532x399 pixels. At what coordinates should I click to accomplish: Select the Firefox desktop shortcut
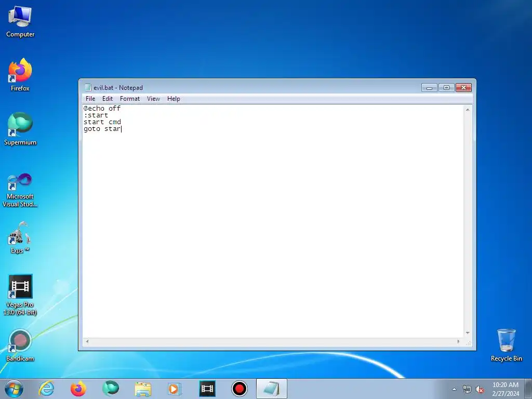(x=20, y=75)
